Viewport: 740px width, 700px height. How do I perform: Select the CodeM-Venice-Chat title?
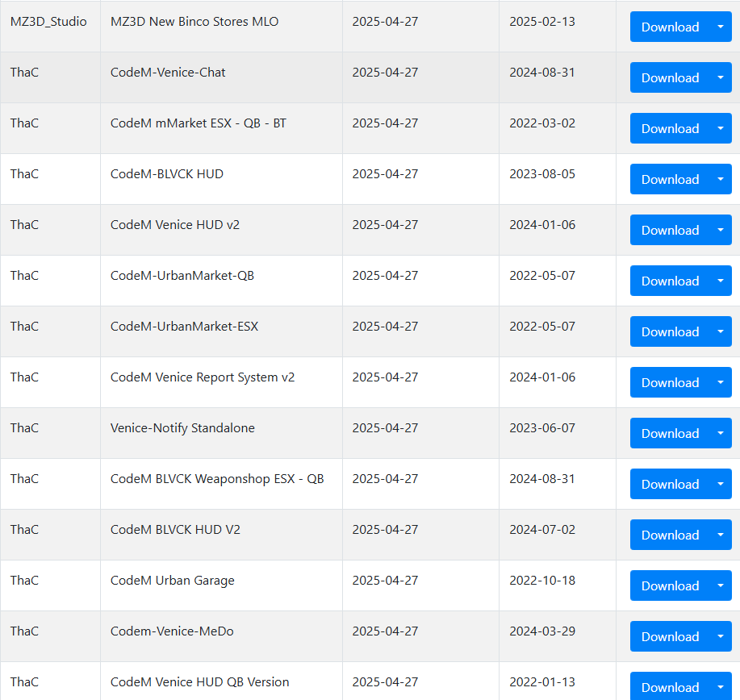pyautogui.click(x=168, y=72)
